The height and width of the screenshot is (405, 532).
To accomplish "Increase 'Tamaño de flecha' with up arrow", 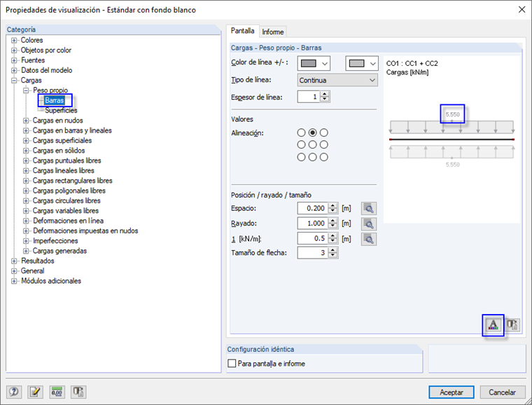I will 333,250.
